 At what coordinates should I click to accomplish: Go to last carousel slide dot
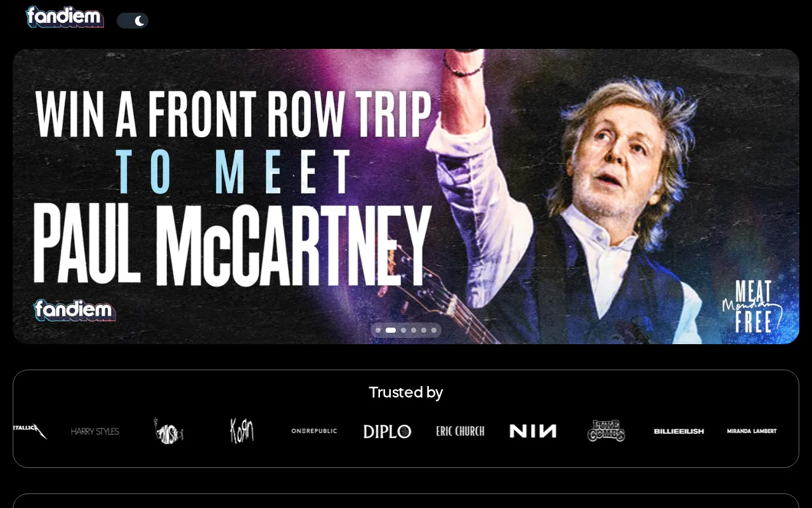click(434, 330)
